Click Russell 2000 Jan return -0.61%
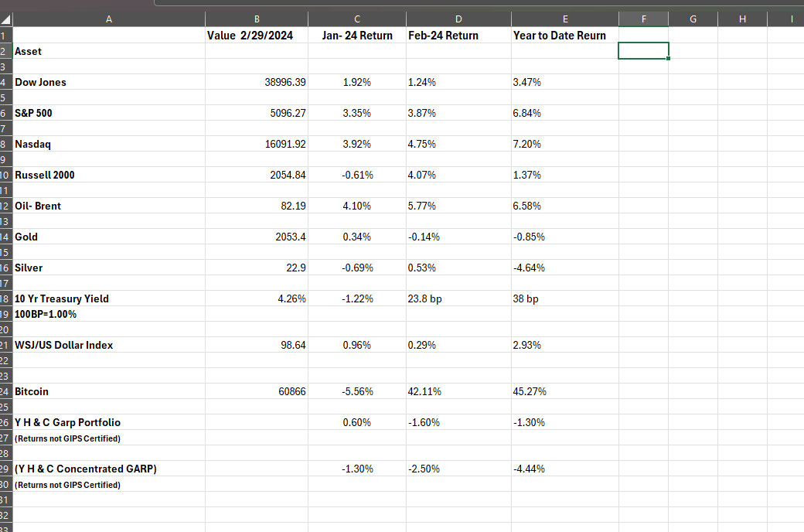This screenshot has width=804, height=532. click(x=357, y=175)
